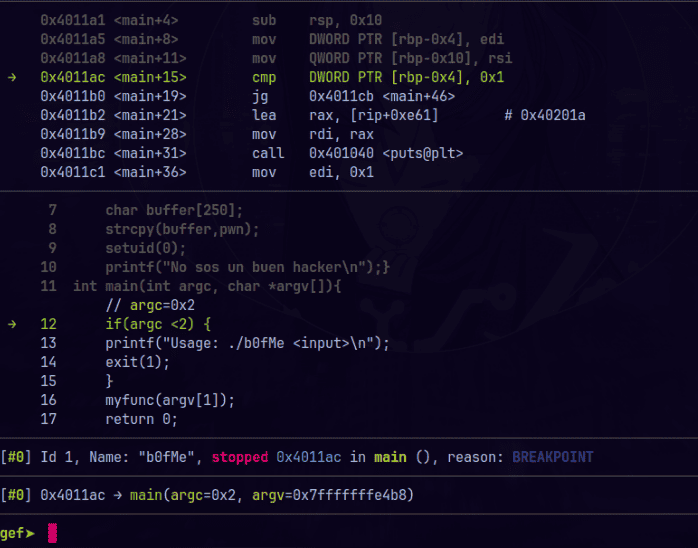Click the 'jg' mnemonic
This screenshot has height=548, width=698.
[260, 96]
